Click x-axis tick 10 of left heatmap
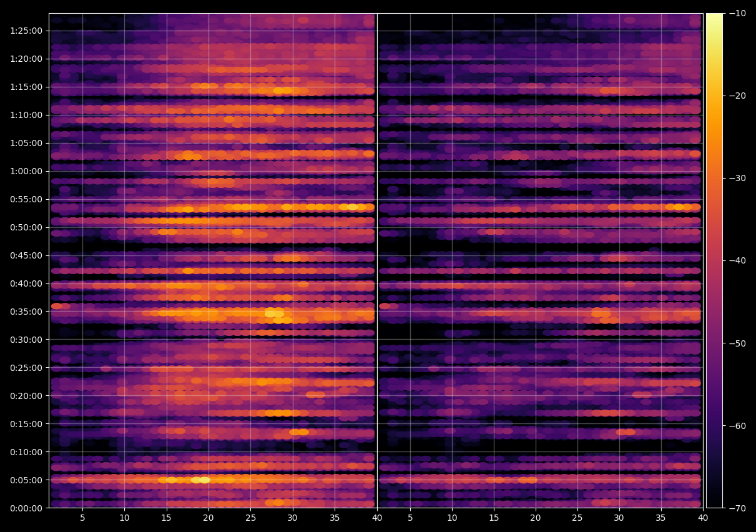 124,518
